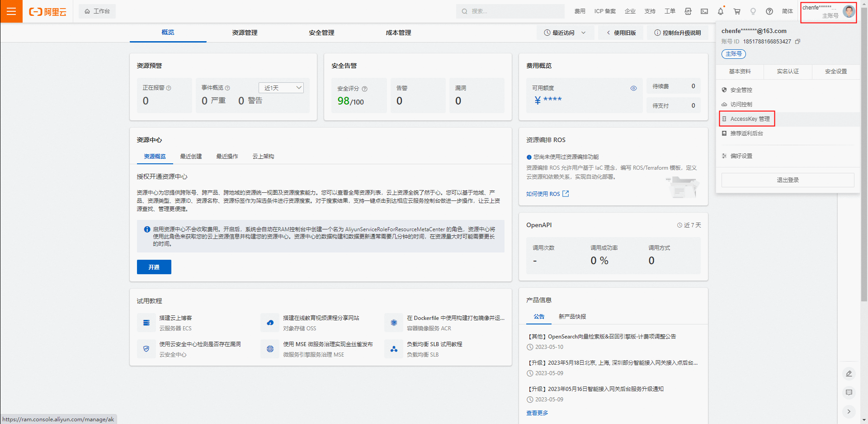Open ICP 备案 in the header

[605, 11]
